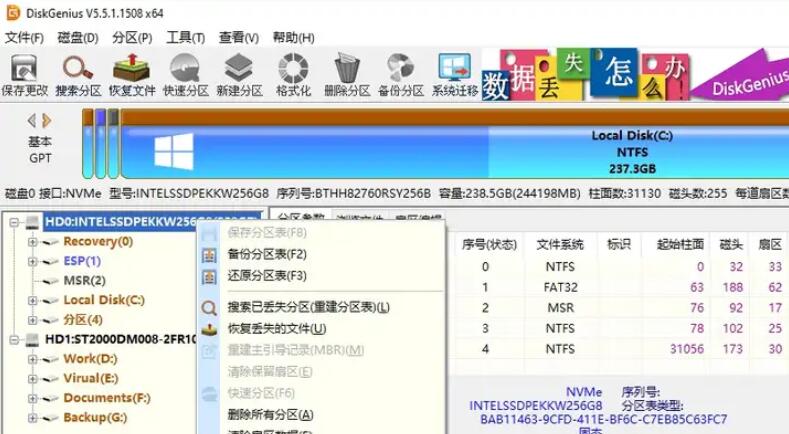The height and width of the screenshot is (434, 789).
Task: Click the next disk right arrow
Action: [x=47, y=120]
